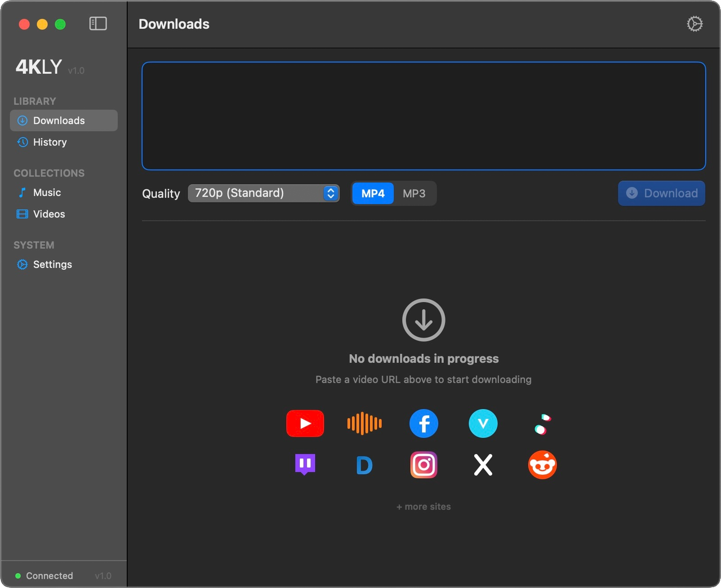Open the Music collection
The height and width of the screenshot is (588, 721).
click(64, 192)
